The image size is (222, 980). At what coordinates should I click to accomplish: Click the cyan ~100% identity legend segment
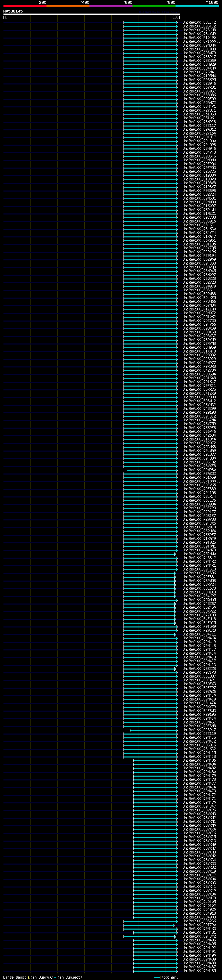[x=197, y=6]
